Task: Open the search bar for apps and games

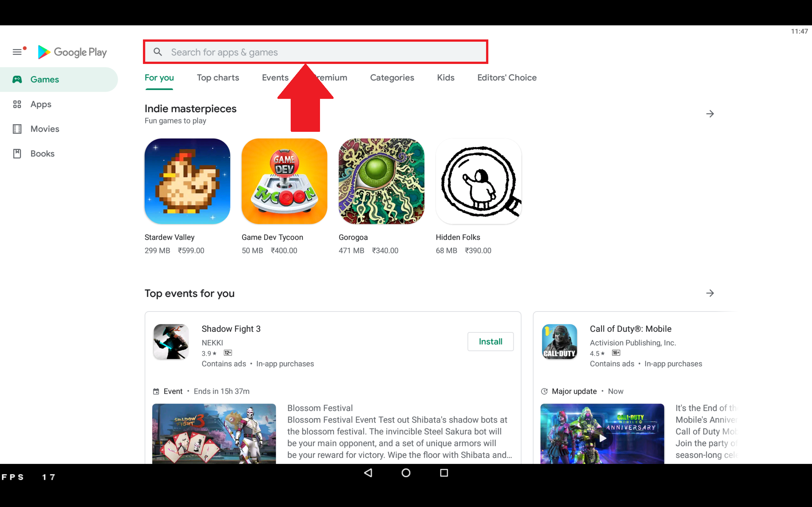Action: point(316,52)
